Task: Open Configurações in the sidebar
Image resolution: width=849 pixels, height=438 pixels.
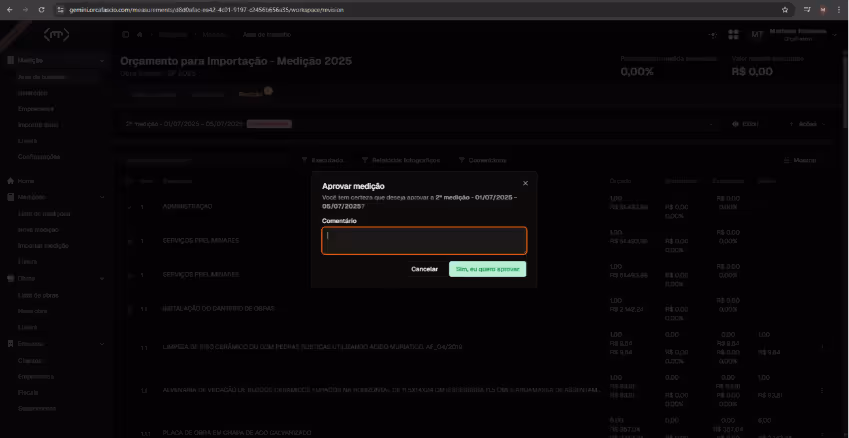Action: pyautogui.click(x=38, y=157)
